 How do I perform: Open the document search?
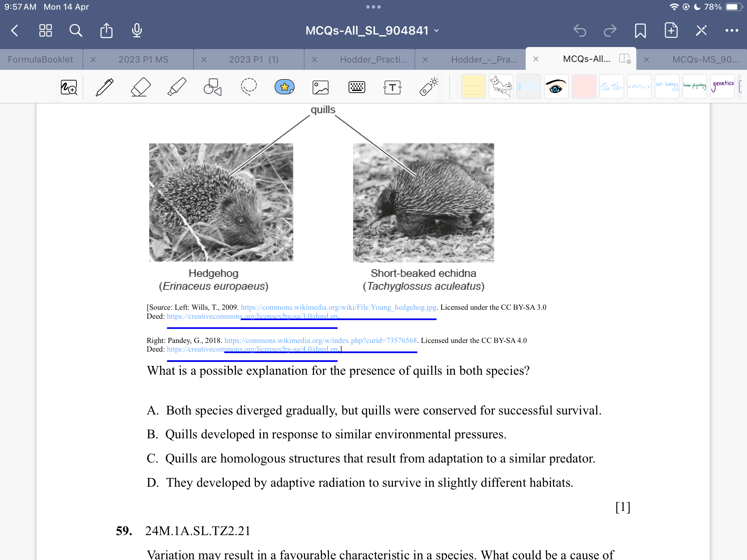[x=76, y=30]
